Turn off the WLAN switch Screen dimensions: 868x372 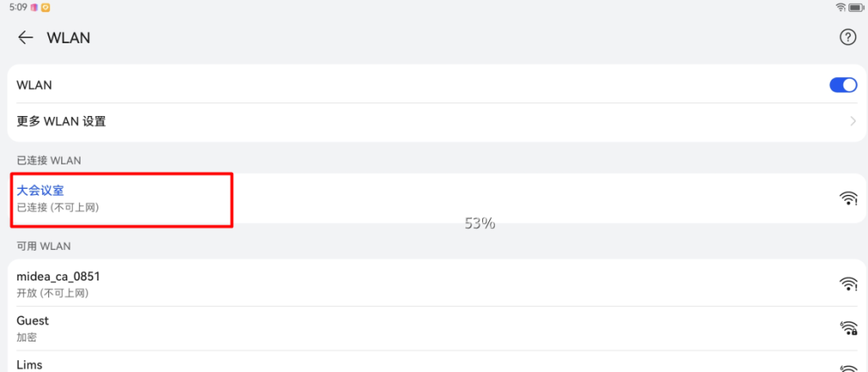(x=843, y=85)
